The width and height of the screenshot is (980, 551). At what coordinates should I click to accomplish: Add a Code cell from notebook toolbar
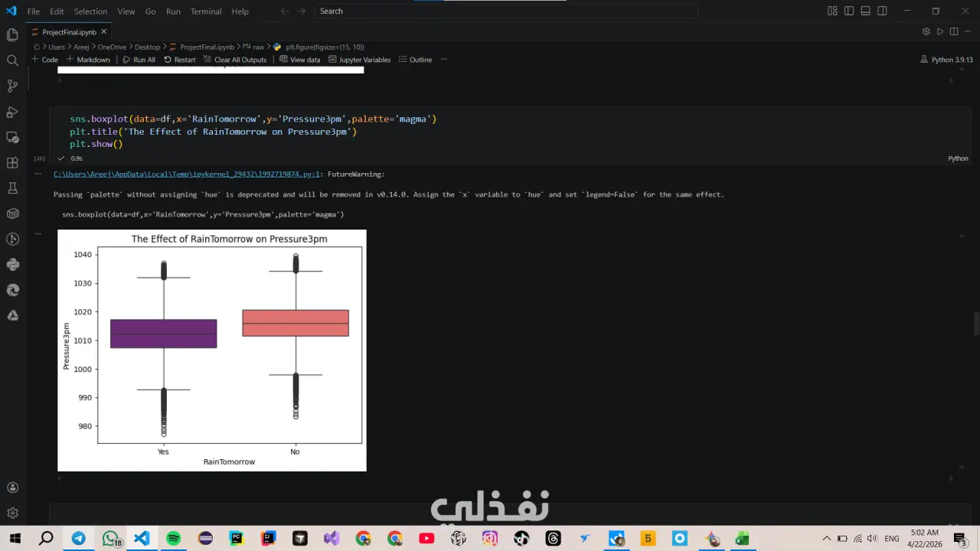(x=44, y=60)
